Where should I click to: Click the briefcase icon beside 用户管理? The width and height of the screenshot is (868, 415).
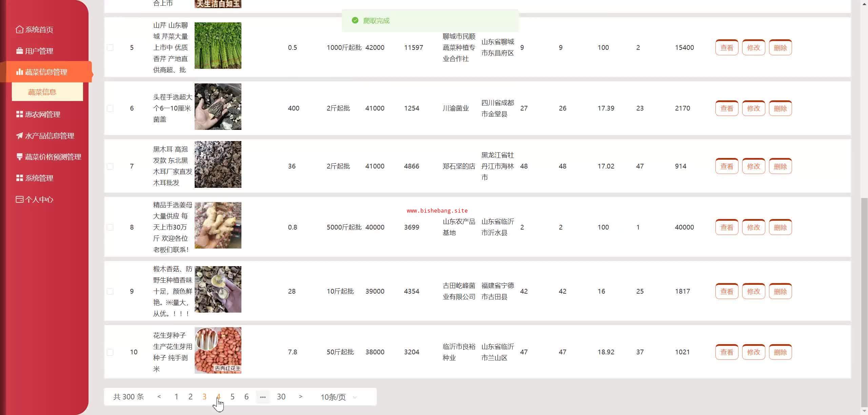point(19,51)
